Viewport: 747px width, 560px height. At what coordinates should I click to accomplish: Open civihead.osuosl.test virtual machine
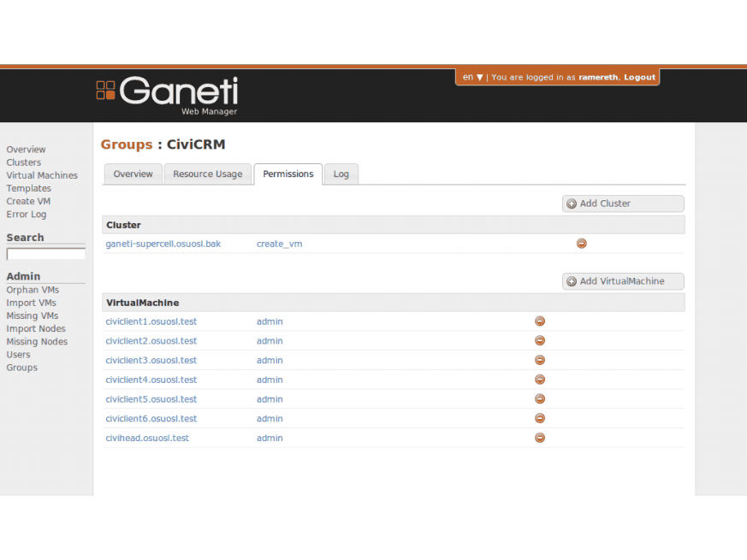point(147,438)
